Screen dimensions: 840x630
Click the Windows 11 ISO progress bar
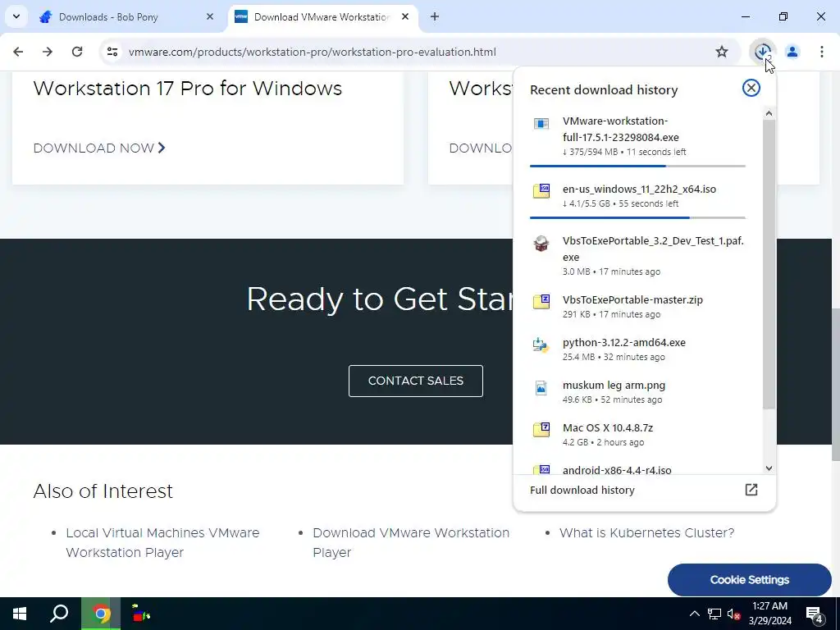click(x=637, y=217)
